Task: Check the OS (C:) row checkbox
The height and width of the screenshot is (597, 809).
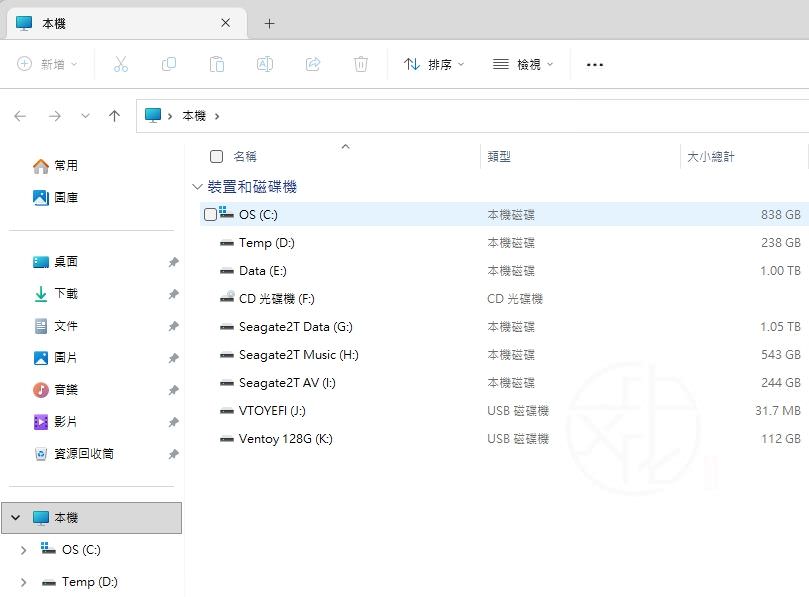Action: tap(210, 215)
